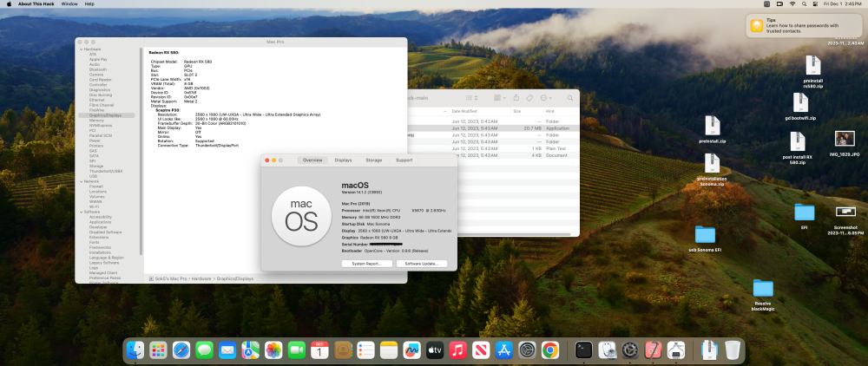Image resolution: width=868 pixels, height=366 pixels.
Task: Open Trash in the dock
Action: (733, 350)
